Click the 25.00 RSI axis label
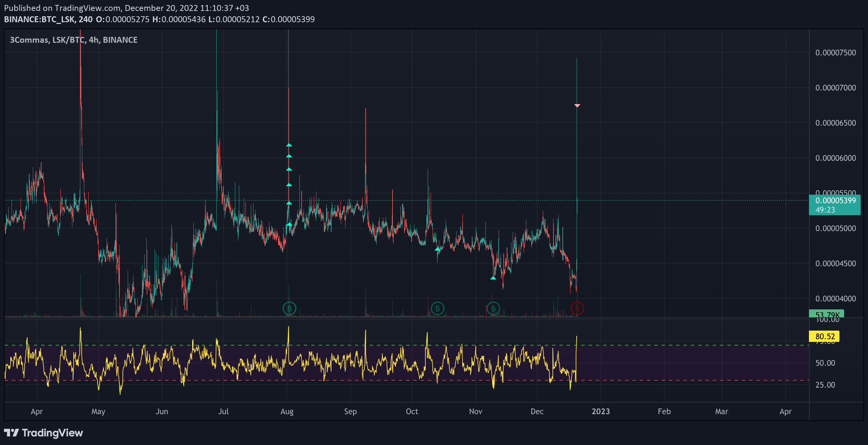Image resolution: width=868 pixels, height=445 pixels. (825, 385)
